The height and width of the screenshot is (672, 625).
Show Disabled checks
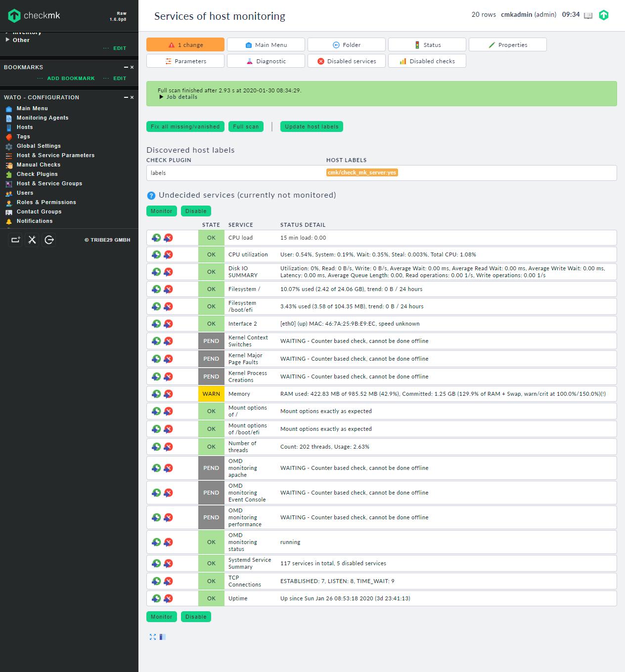pos(427,61)
